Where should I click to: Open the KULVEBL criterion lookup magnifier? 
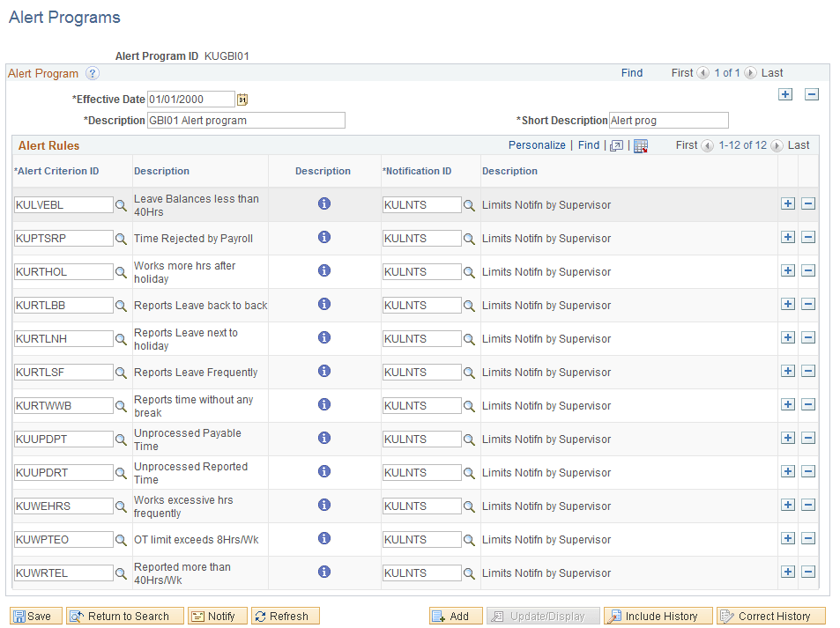121,204
